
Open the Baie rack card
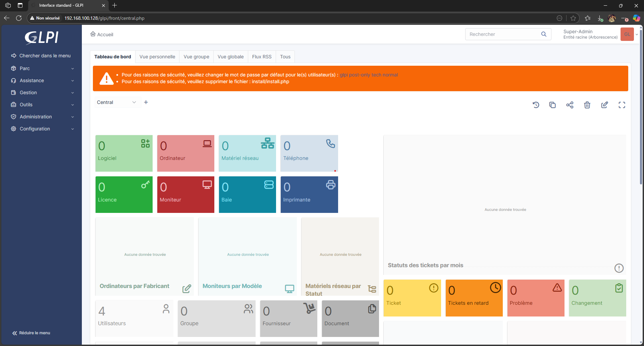coord(248,195)
